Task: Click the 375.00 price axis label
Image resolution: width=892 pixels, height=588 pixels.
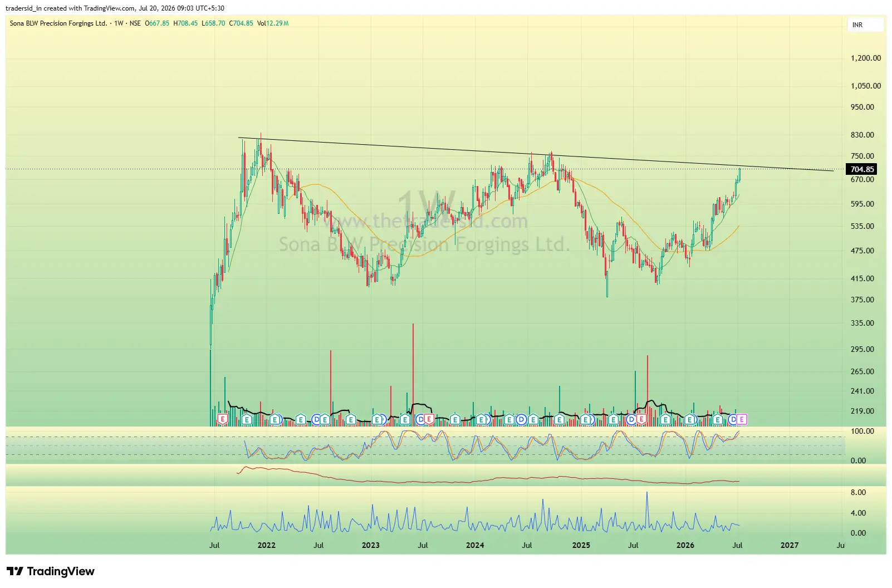Action: pos(862,300)
